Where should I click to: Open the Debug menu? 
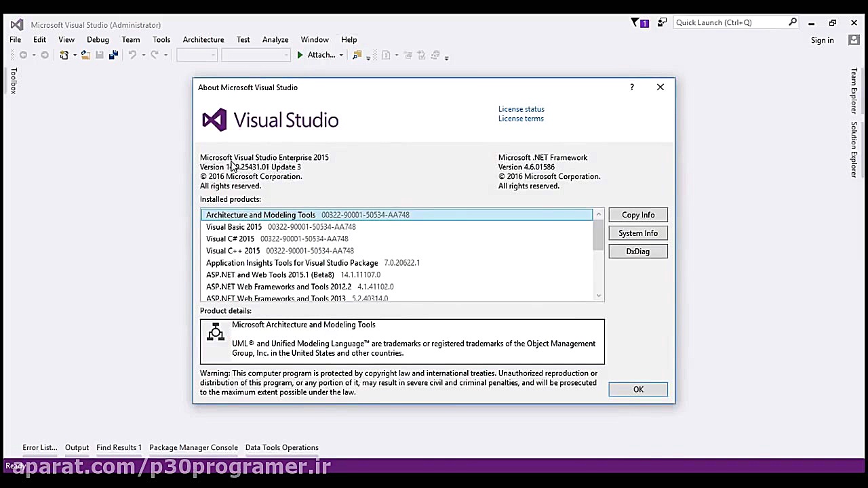98,39
